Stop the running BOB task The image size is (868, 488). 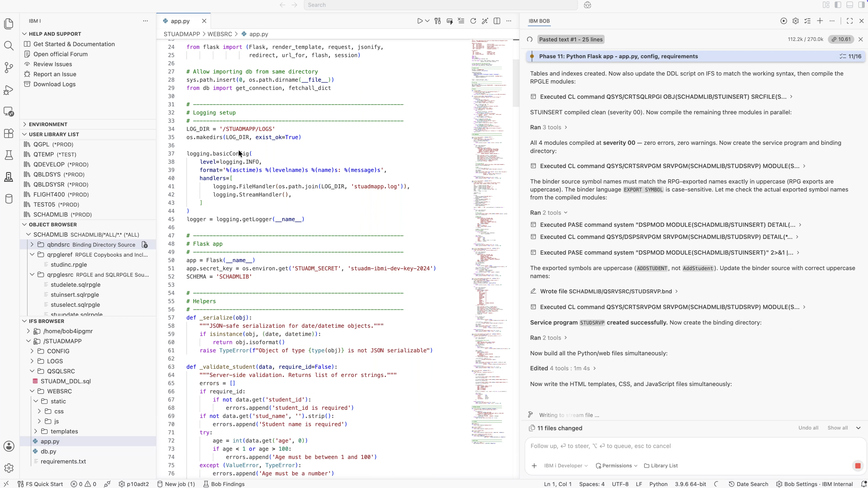858,466
